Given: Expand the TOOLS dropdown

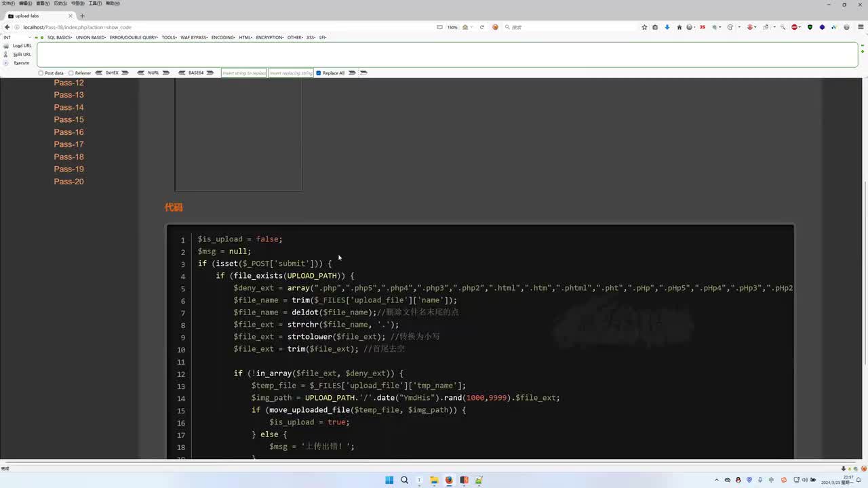Looking at the screenshot, I should 170,37.
